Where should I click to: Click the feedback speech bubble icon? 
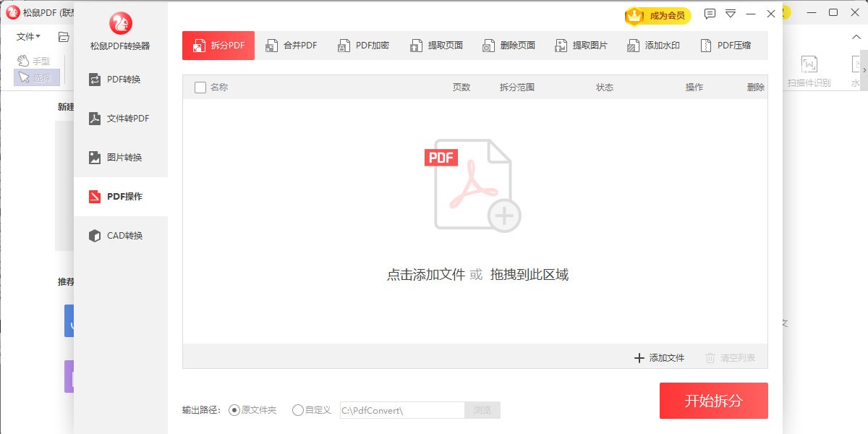(x=710, y=14)
